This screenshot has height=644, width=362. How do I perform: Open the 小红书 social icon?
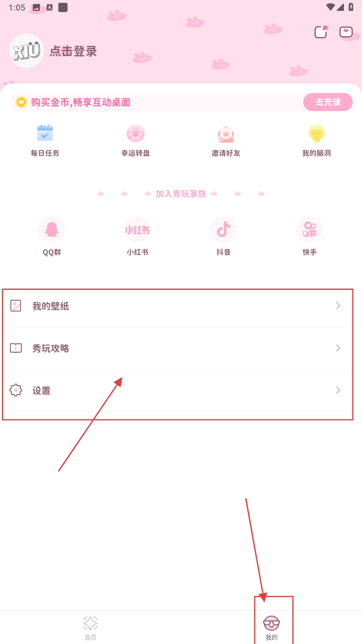tap(138, 229)
